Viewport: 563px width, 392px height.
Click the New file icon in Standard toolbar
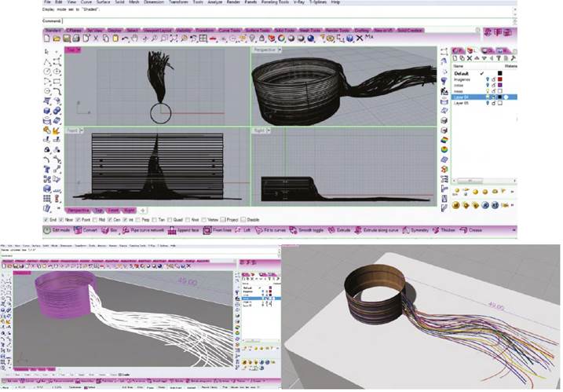pos(49,38)
